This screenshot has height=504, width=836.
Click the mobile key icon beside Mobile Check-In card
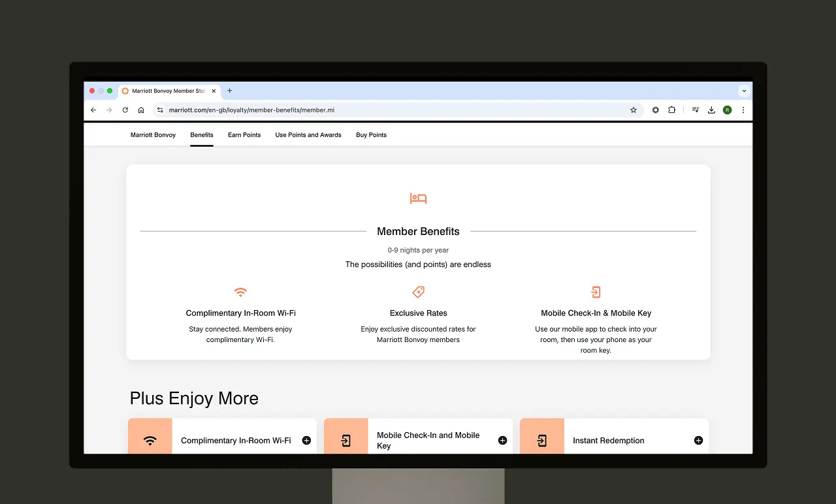346,440
